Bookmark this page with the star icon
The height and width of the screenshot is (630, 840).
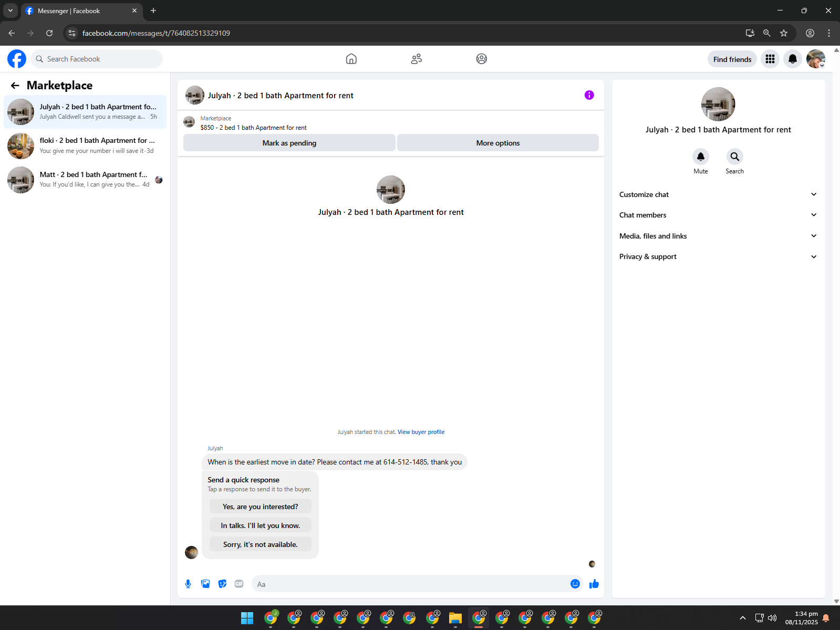coord(784,33)
